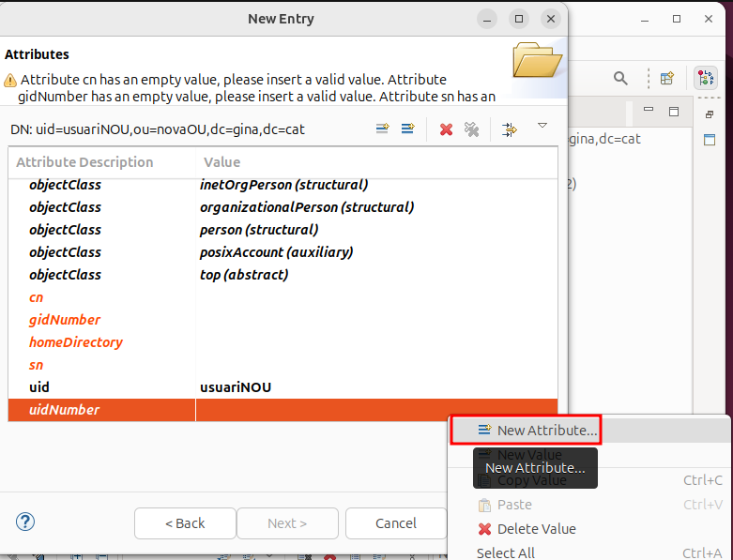Screen dimensions: 733x560
Task: Click the empty value cell for cn
Action: (375, 297)
